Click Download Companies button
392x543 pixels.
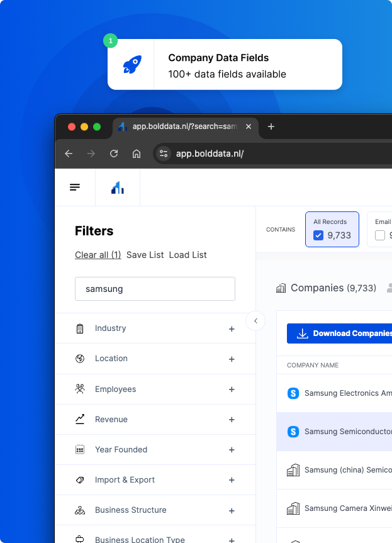pyautogui.click(x=339, y=333)
